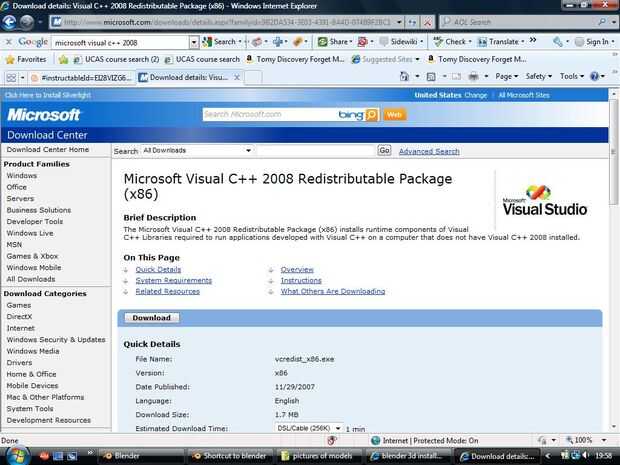
Task: Open the Page menu
Action: (x=507, y=76)
